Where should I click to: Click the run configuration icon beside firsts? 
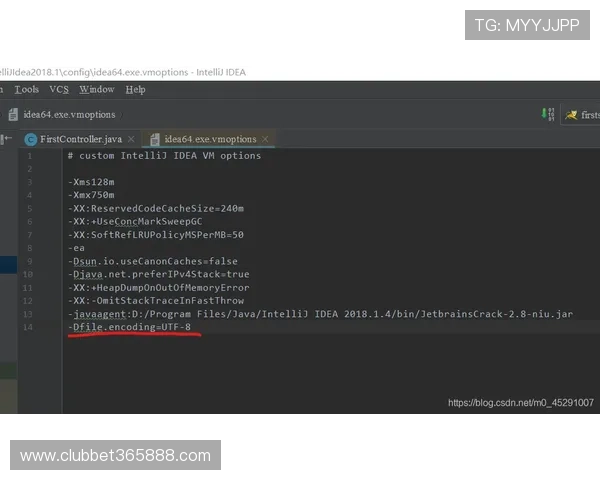coord(571,115)
